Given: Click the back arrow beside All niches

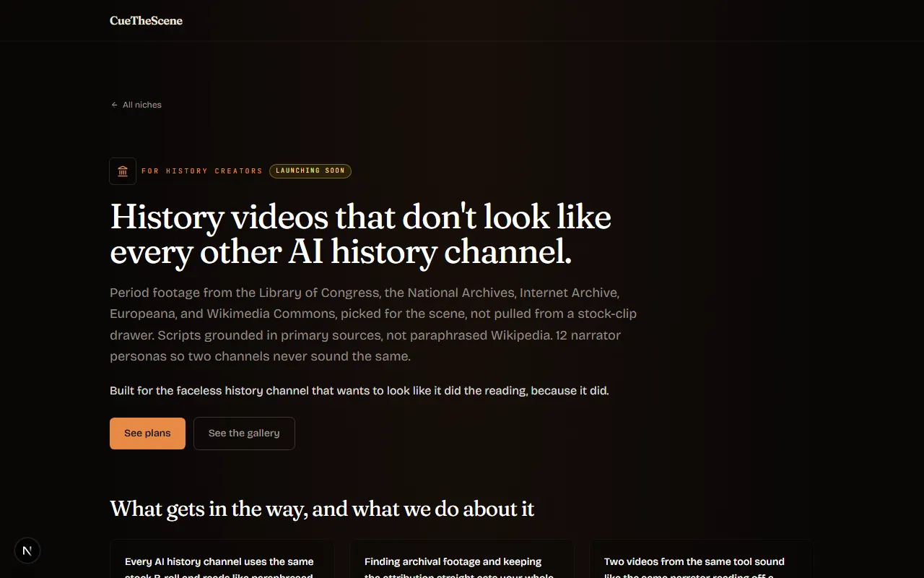Looking at the screenshot, I should 114,105.
